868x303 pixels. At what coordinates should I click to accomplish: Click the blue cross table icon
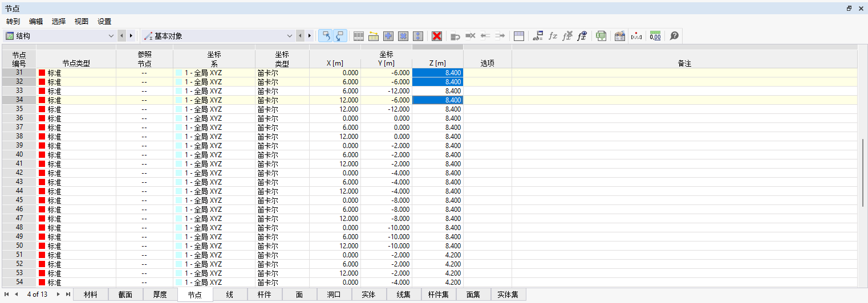click(403, 36)
